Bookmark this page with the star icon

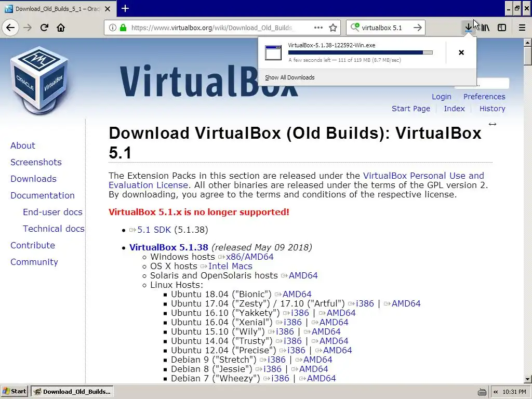coord(333,28)
